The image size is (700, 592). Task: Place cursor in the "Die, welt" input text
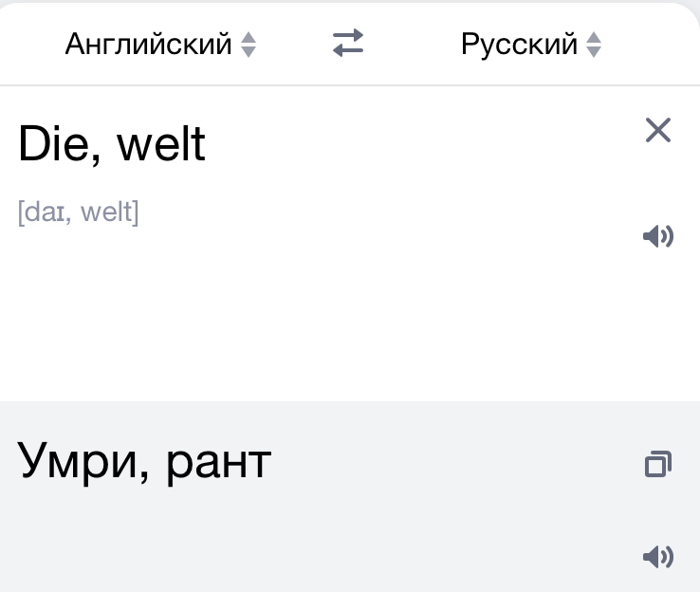tap(112, 144)
